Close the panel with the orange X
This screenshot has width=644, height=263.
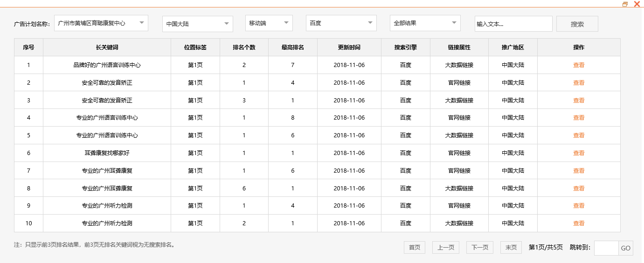[x=637, y=4]
